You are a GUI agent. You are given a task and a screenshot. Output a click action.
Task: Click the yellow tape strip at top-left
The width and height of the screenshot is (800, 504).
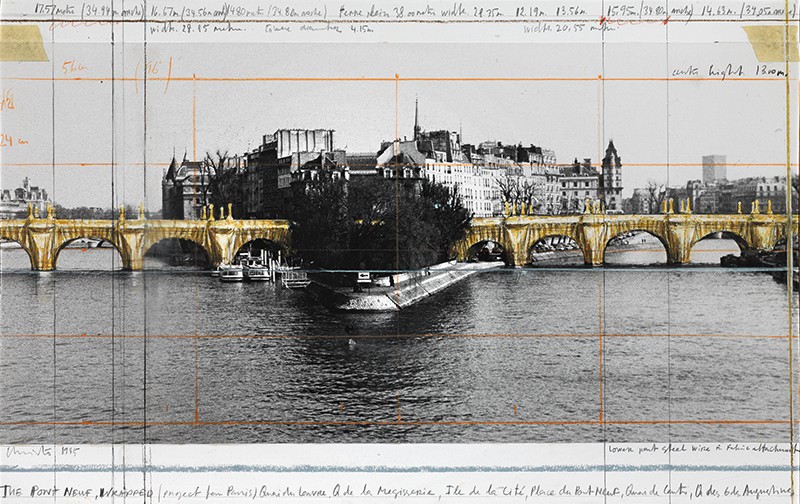tap(23, 43)
